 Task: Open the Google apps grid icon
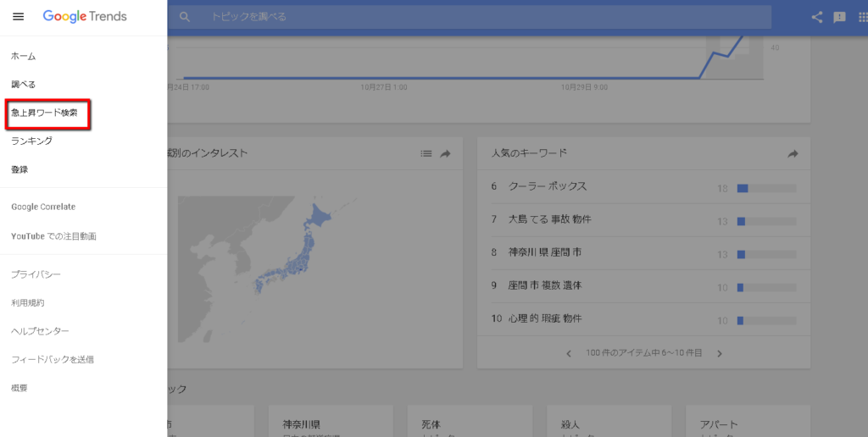click(x=863, y=17)
